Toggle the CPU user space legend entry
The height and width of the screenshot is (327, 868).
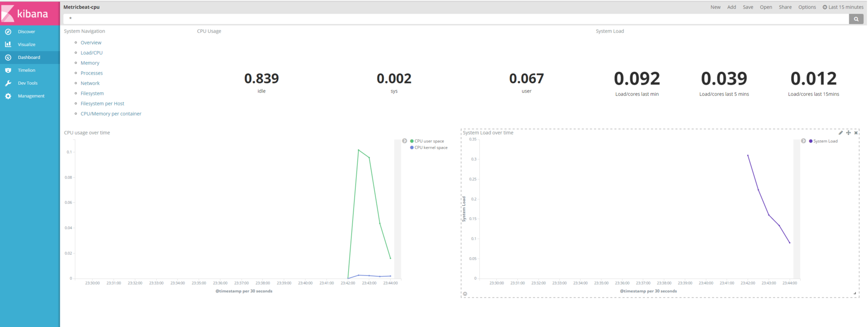coord(427,141)
